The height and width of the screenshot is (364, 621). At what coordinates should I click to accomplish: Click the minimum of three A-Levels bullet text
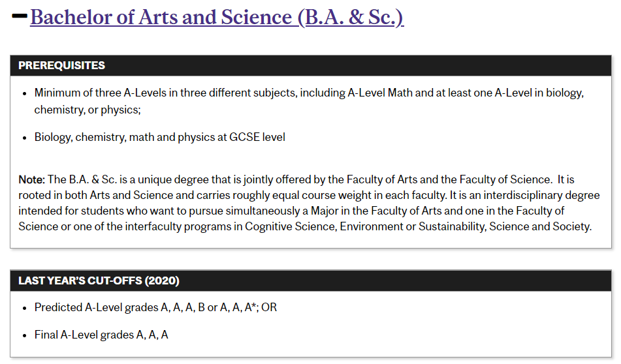click(309, 101)
